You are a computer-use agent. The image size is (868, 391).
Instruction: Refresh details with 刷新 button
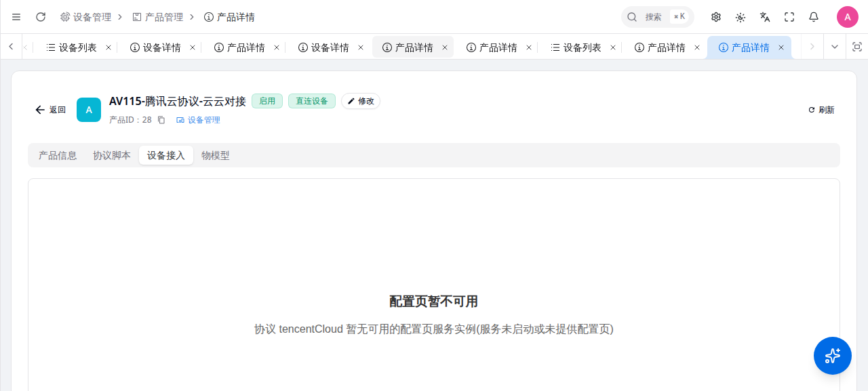[821, 110]
